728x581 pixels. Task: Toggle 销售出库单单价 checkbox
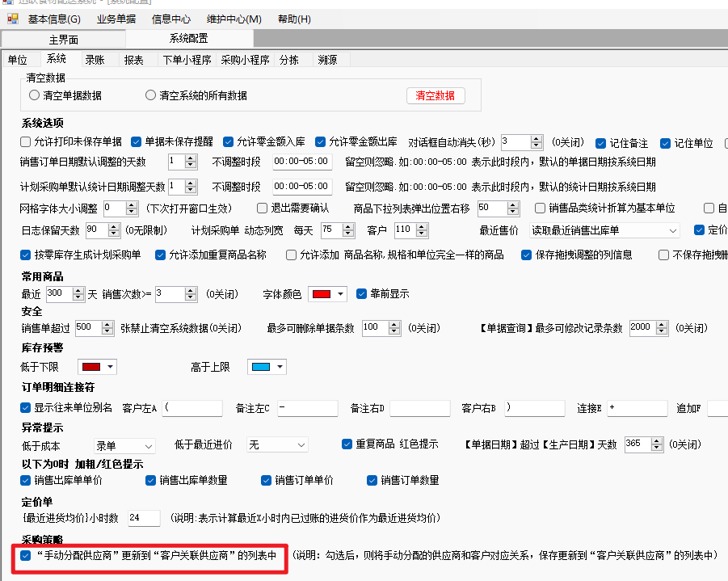pos(26,480)
